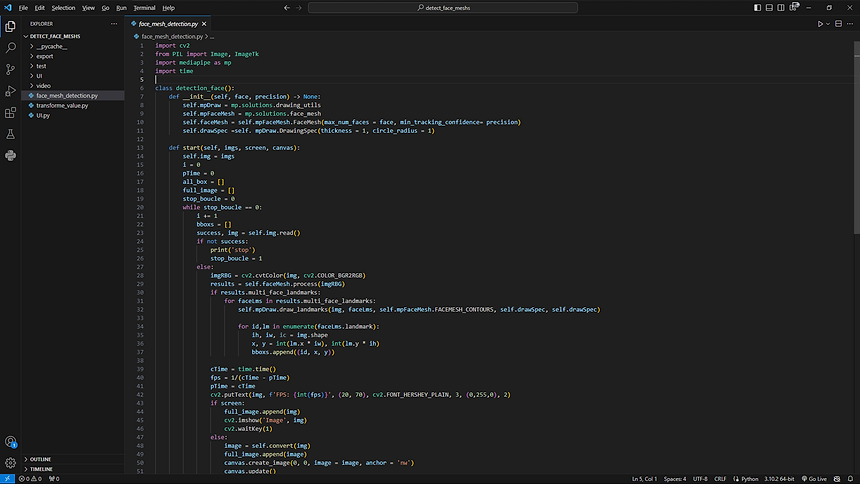Open the File menu
Image resolution: width=860 pixels, height=484 pixels.
point(23,8)
